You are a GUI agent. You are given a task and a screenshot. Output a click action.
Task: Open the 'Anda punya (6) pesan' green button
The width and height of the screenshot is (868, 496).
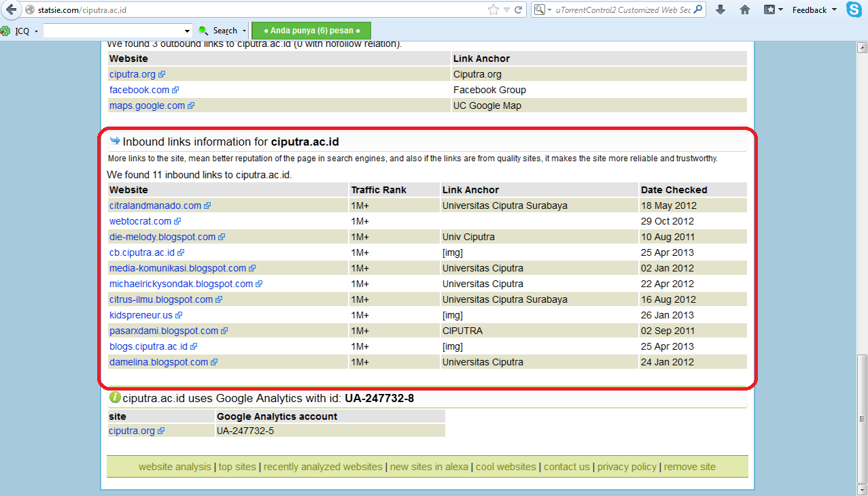[x=311, y=31]
